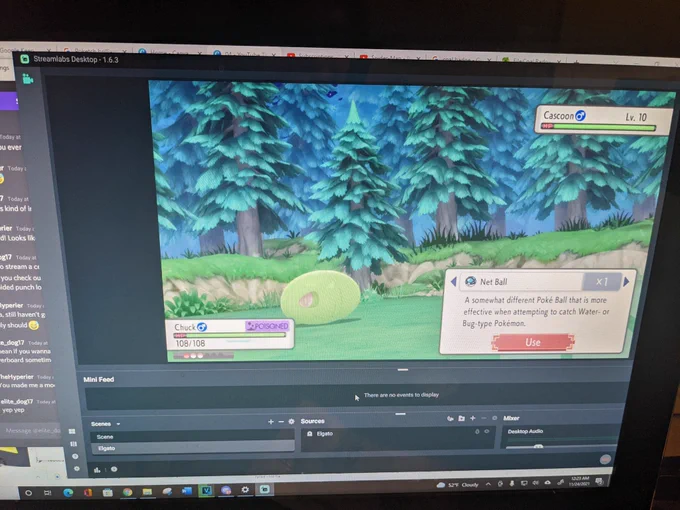This screenshot has height=510, width=680.
Task: Open Discord from the taskbar
Action: 226,490
